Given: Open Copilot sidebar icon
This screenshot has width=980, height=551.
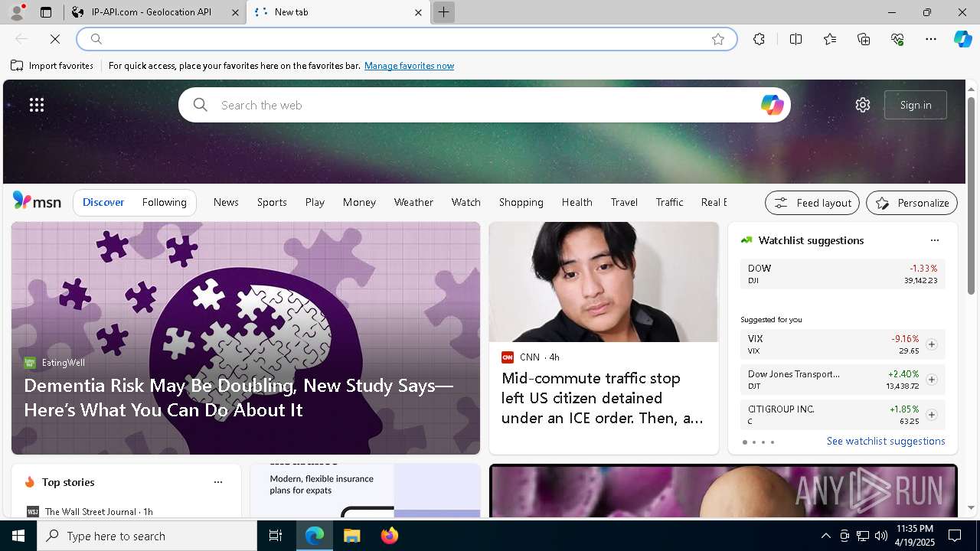Looking at the screenshot, I should pos(962,39).
